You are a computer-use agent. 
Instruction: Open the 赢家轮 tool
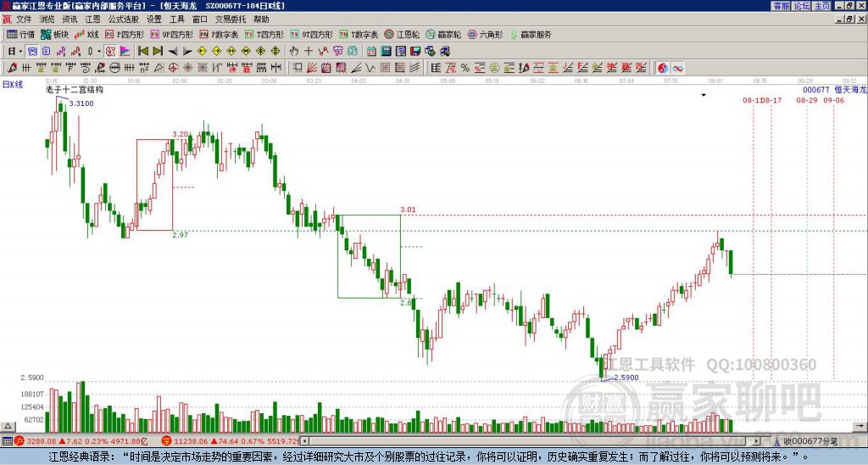pos(443,34)
